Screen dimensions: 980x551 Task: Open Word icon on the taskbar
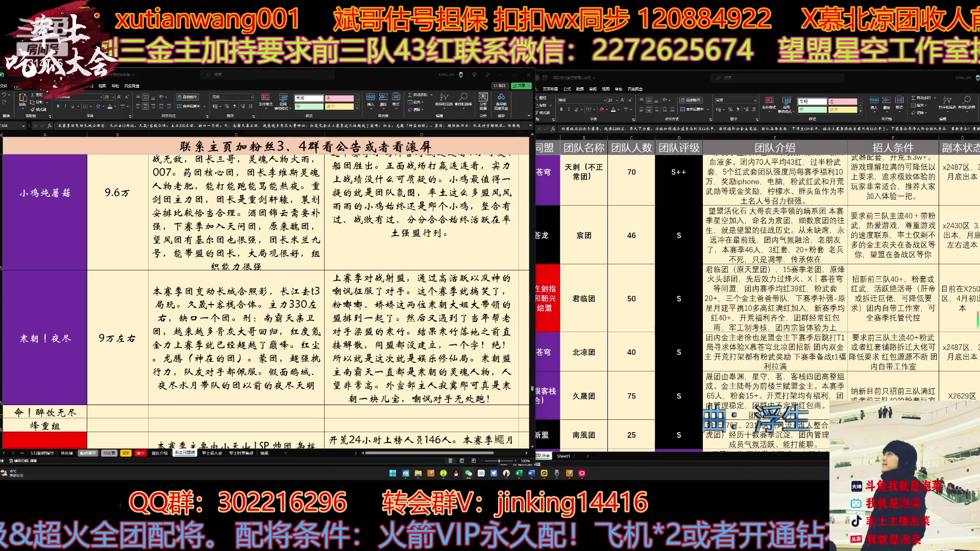tap(531, 473)
